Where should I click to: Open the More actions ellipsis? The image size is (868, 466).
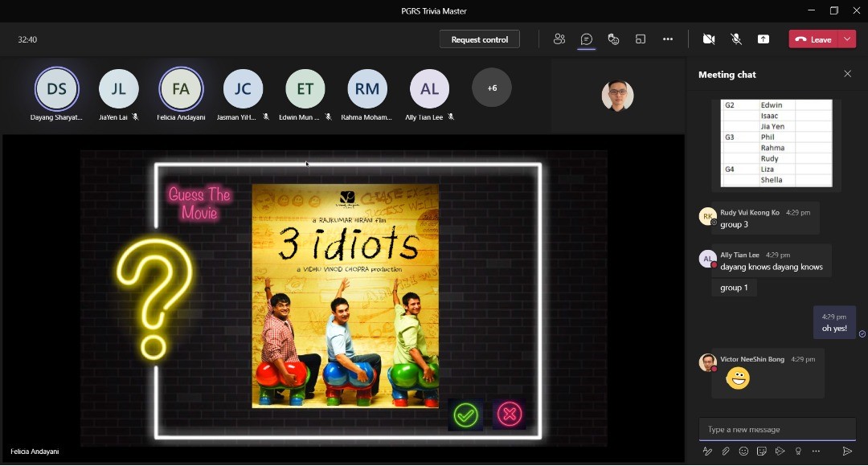tap(668, 39)
